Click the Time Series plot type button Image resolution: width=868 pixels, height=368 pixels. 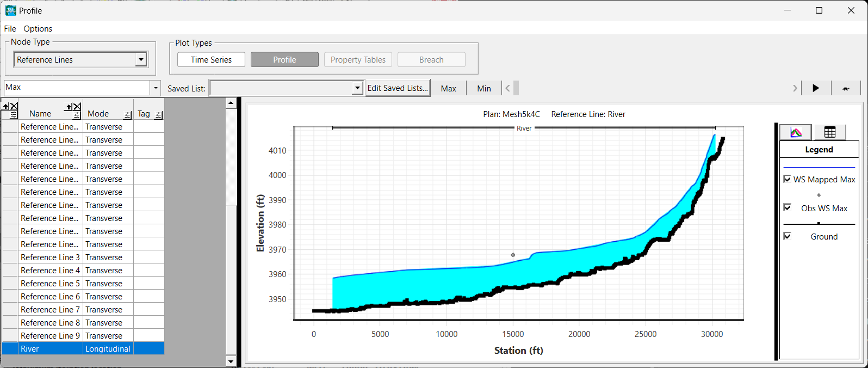tap(211, 60)
